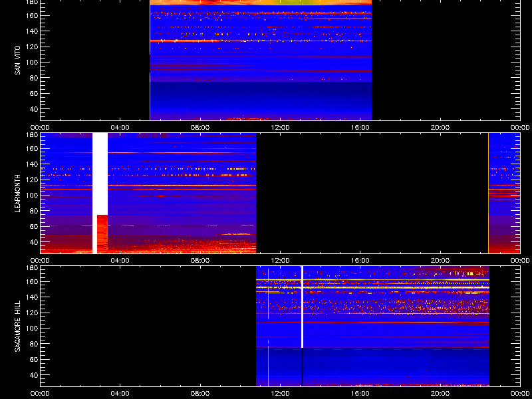Click the white vertical line in Sagamore Hill spectrogram

302,307
